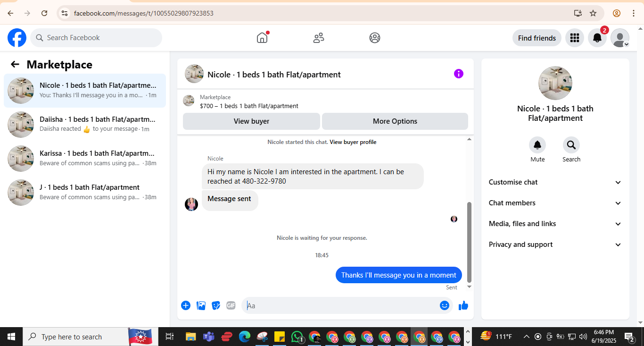
Task: Open the View buyer profile link
Action: [x=353, y=142]
